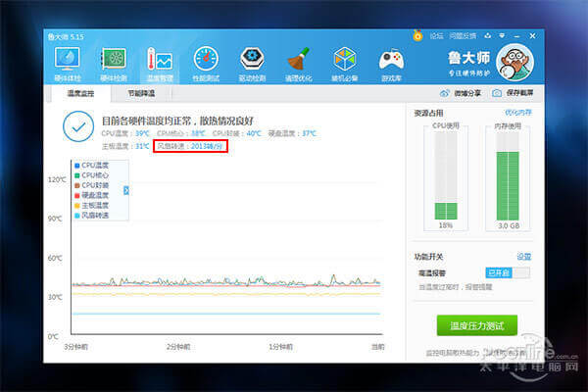Open the 问题反馈 feedback link

tap(463, 36)
